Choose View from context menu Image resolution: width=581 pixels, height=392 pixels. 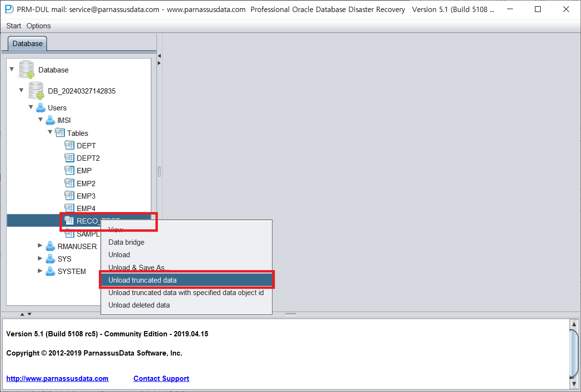[x=186, y=230]
